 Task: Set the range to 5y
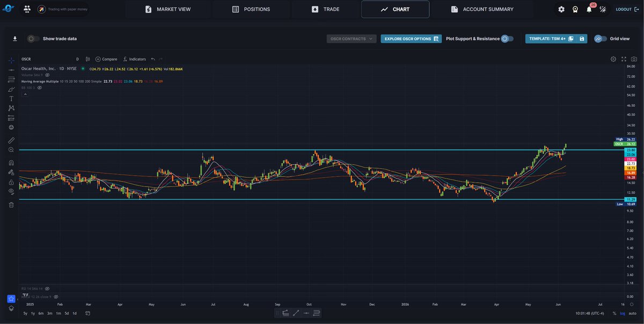tap(25, 313)
